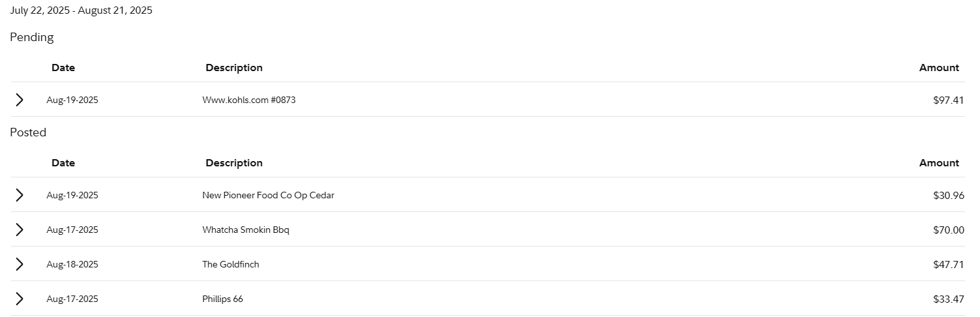Viewport: 980px width, 317px height.
Task: Click the Posted section Amount column header
Action: click(x=939, y=162)
